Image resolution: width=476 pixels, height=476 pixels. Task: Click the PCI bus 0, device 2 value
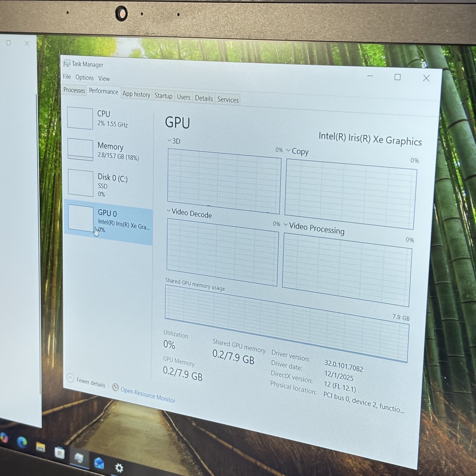[x=364, y=403]
